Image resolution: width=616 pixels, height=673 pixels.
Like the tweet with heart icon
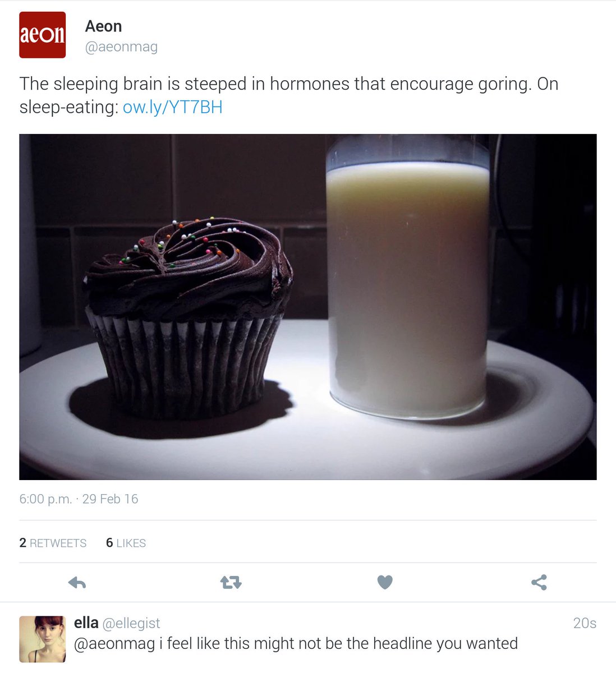[385, 583]
